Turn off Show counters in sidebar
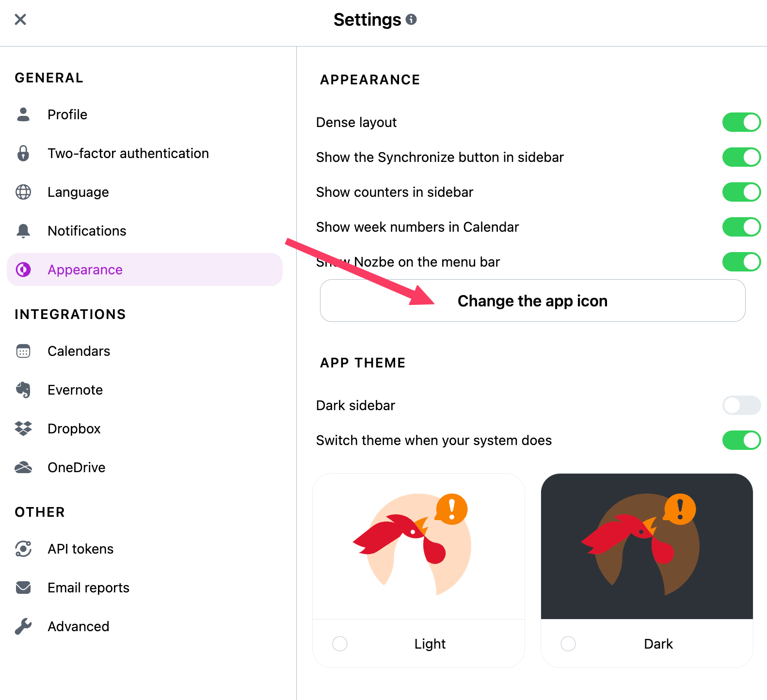The image size is (767, 700). (741, 192)
